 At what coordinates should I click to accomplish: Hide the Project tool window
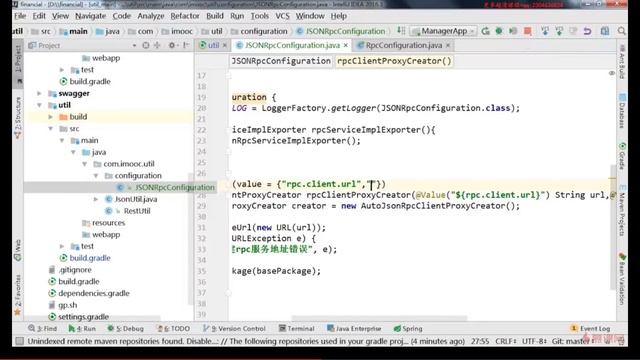[186, 45]
